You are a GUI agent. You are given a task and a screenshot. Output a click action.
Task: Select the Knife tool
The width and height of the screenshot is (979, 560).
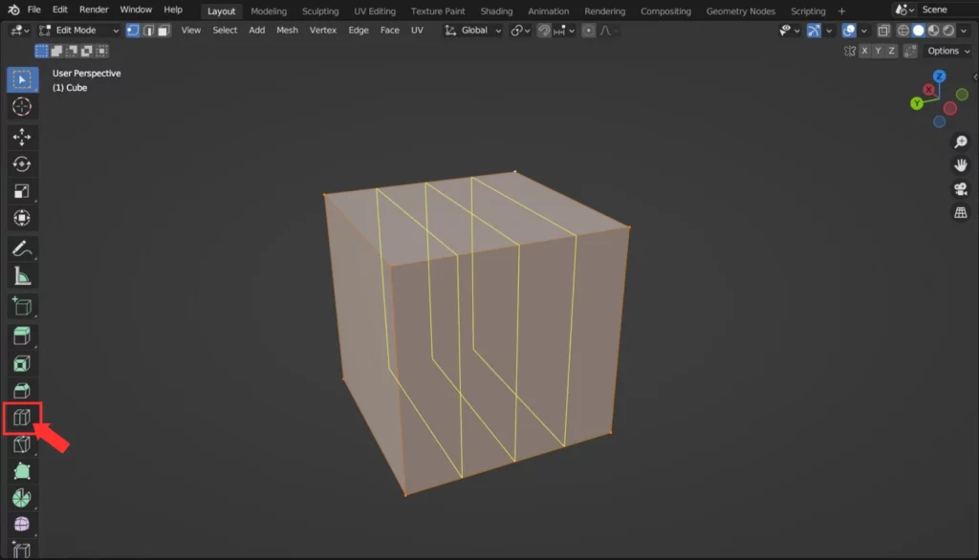22,444
